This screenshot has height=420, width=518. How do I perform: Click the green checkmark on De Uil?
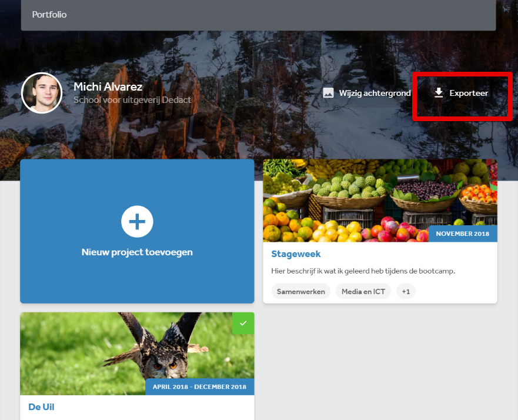coord(243,323)
